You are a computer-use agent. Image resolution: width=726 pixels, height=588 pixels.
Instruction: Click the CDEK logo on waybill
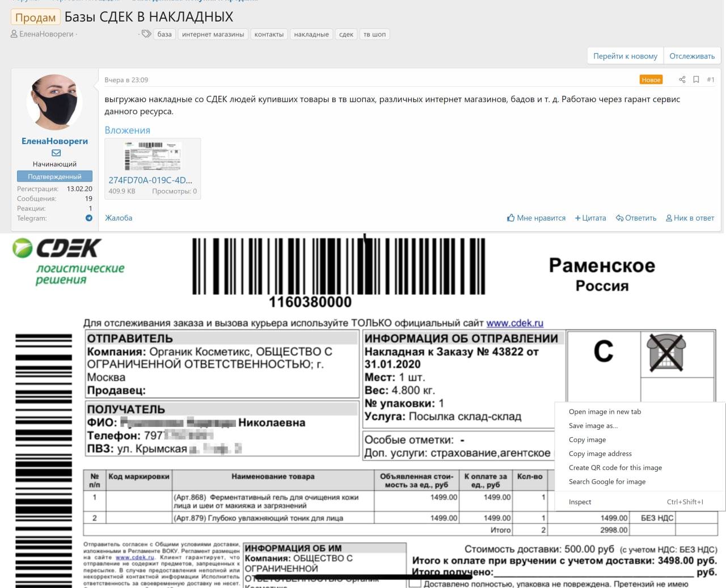click(68, 261)
